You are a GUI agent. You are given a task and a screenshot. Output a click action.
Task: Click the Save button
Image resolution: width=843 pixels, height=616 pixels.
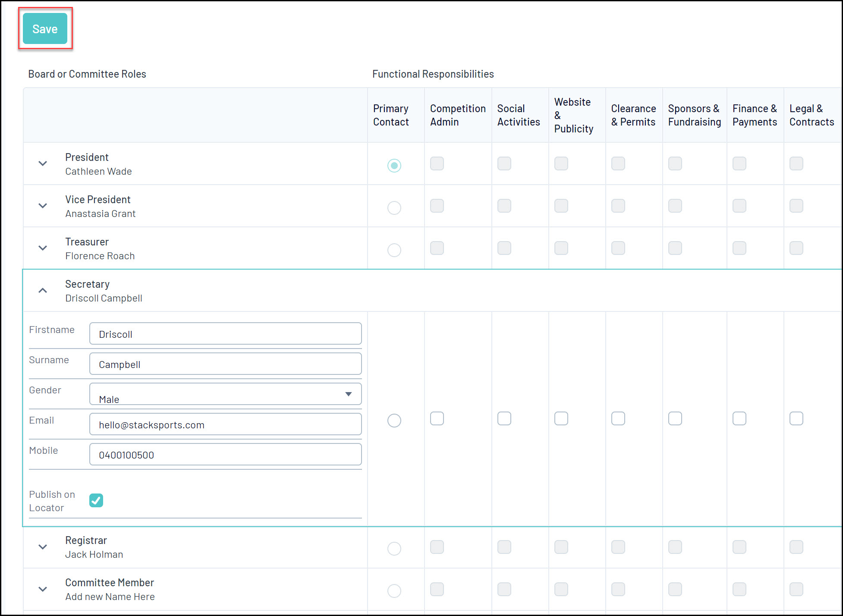click(45, 29)
